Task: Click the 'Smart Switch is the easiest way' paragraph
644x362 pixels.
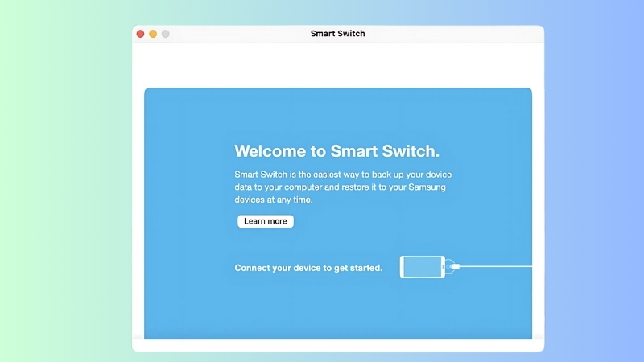Action: point(343,187)
